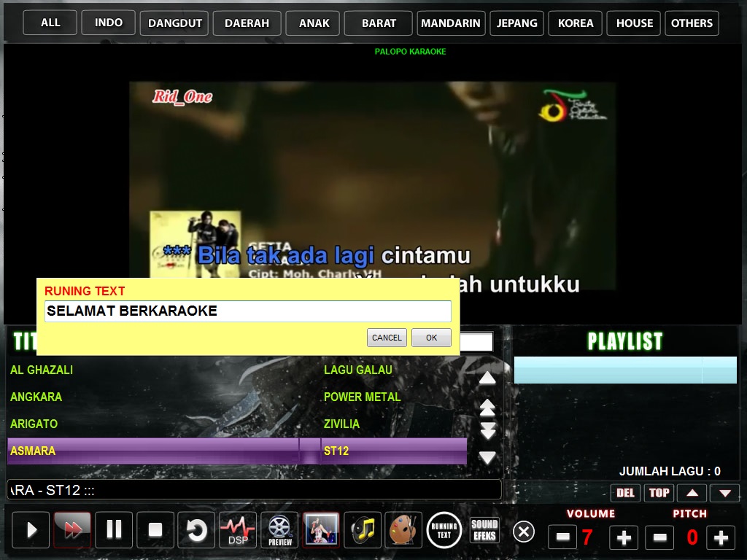The height and width of the screenshot is (560, 747).
Task: Click artist ZIVILIA
Action: (341, 424)
